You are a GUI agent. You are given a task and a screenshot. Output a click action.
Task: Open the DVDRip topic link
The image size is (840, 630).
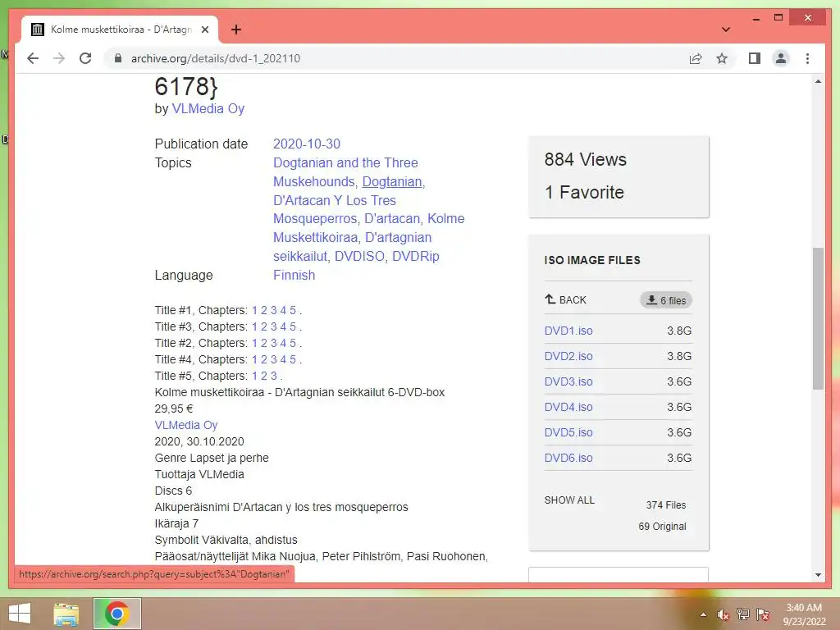point(416,256)
